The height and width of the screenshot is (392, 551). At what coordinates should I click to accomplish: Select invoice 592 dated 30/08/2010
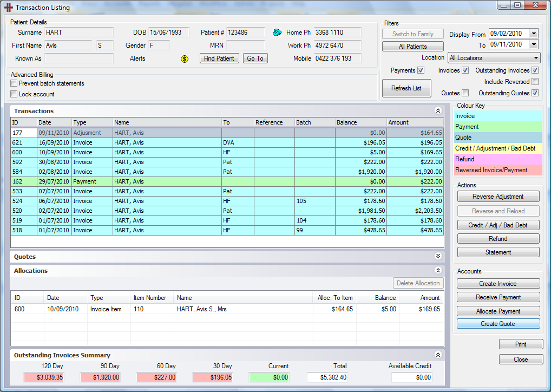coord(227,162)
